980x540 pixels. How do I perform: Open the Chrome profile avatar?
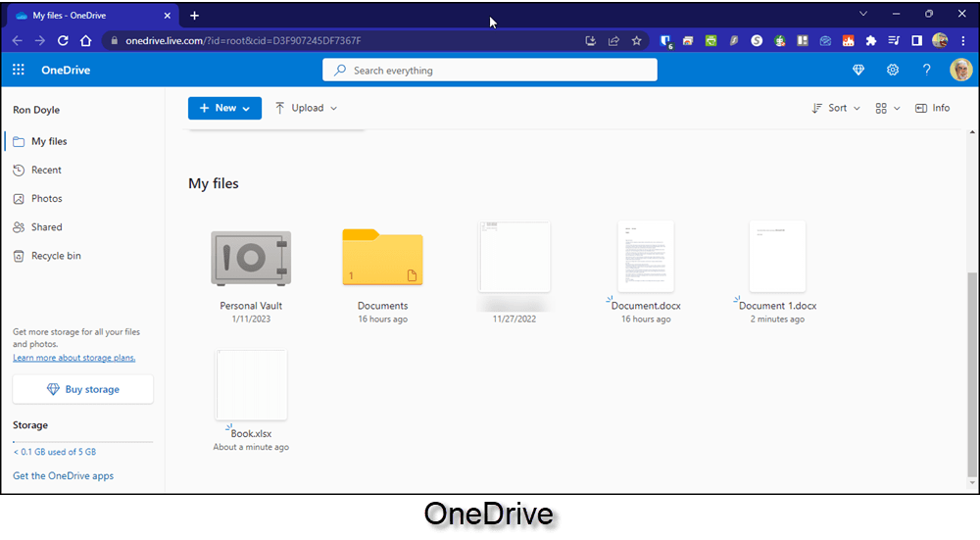(x=940, y=40)
